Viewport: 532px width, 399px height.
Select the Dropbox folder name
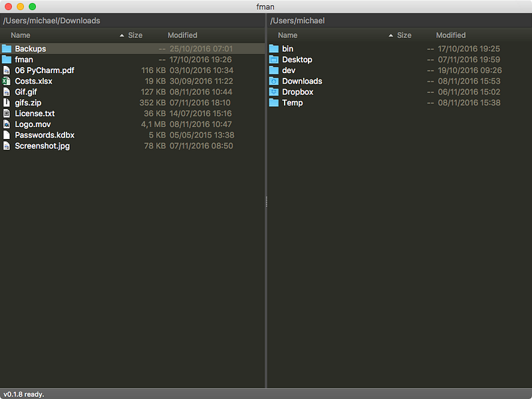click(x=298, y=92)
